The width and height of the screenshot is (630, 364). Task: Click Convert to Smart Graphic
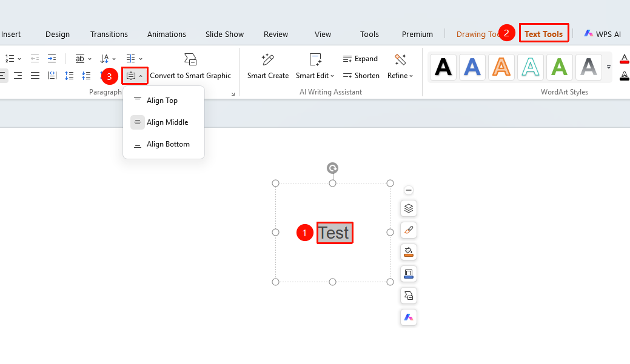point(190,67)
